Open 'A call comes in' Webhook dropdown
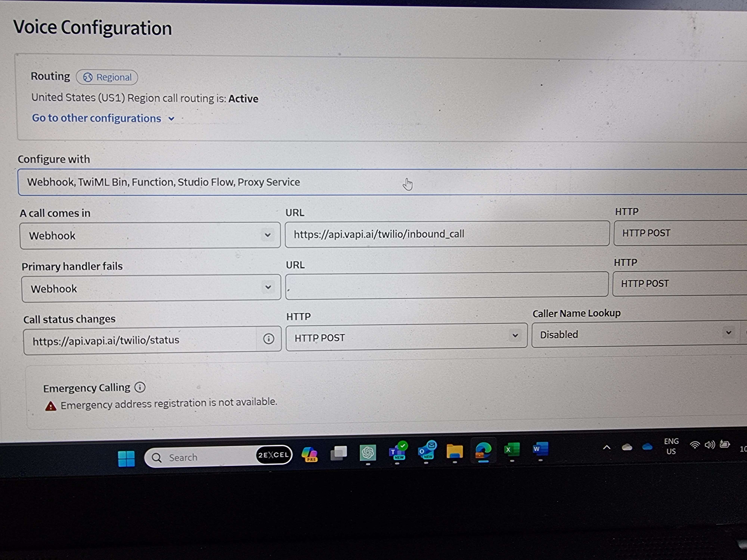This screenshot has width=747, height=560. [150, 235]
